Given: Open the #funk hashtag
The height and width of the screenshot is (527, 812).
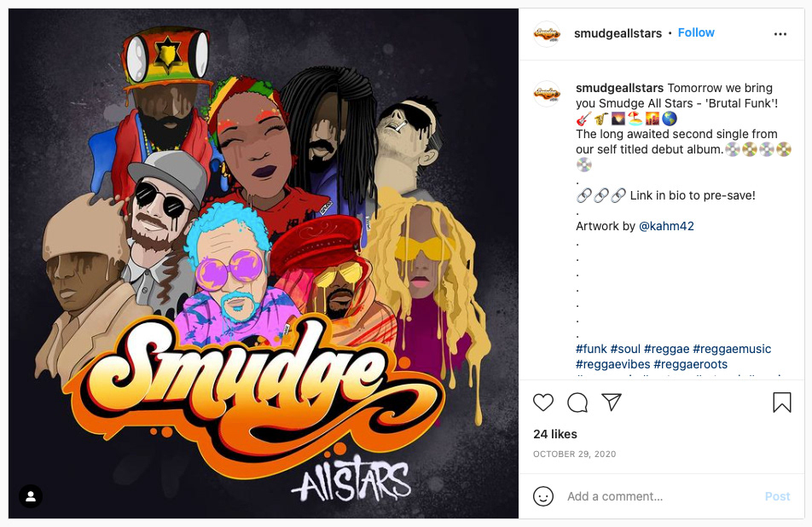Looking at the screenshot, I should 591,349.
